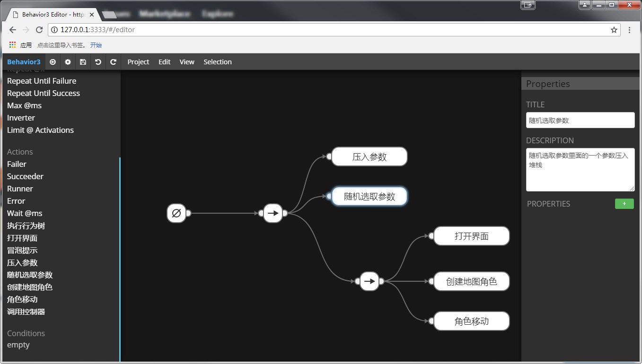Screen dimensions: 642x364
Task: Click Wait @ms action in sidebar
Action: (x=25, y=213)
